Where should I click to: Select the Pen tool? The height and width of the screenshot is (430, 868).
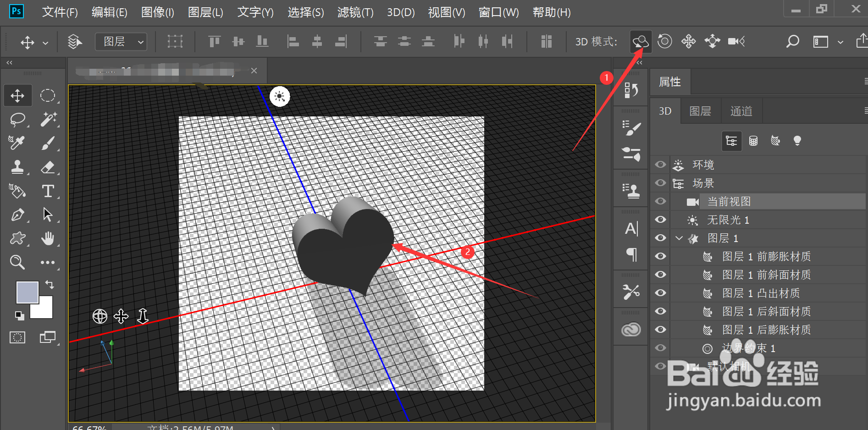[18, 215]
